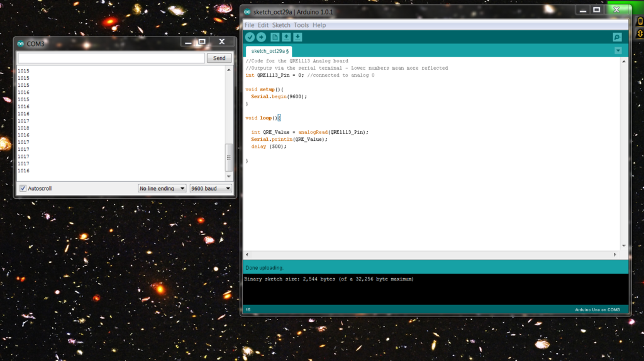Expand the tab options dropdown arrow
The image size is (644, 361).
pos(618,50)
